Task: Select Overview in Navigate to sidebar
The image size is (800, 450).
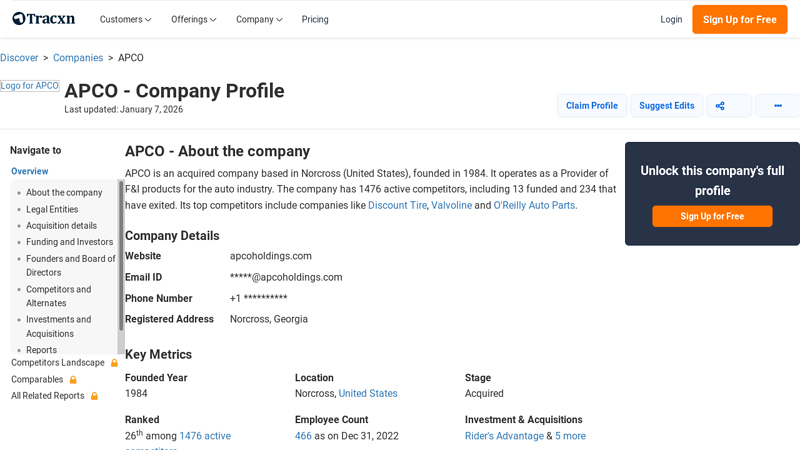Action: tap(30, 171)
